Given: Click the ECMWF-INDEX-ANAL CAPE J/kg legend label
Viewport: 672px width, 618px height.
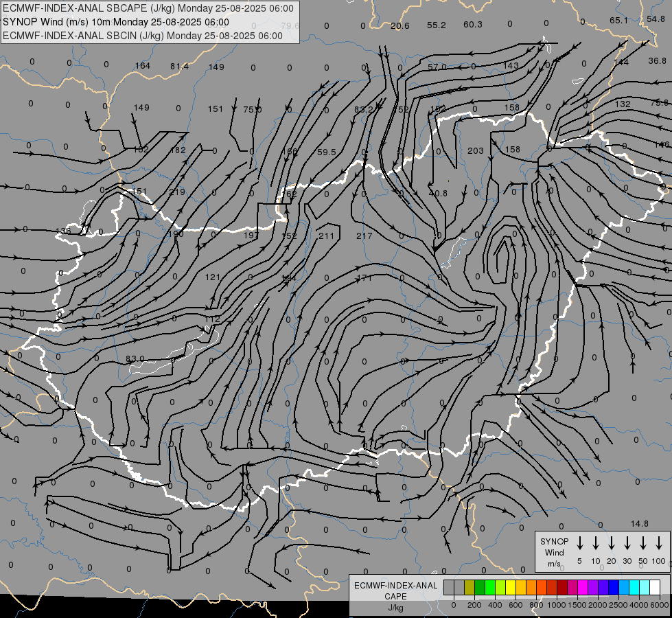Looking at the screenshot, I should click(395, 597).
